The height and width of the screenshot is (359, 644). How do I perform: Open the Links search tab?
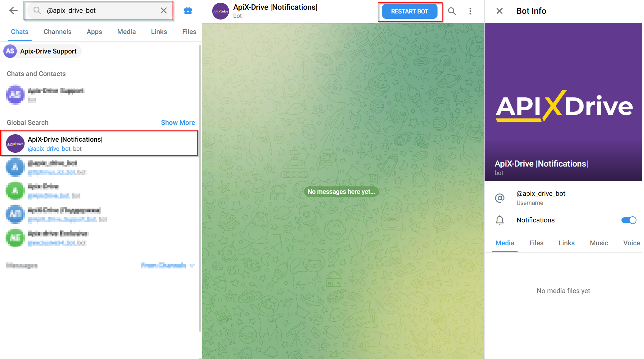(159, 32)
